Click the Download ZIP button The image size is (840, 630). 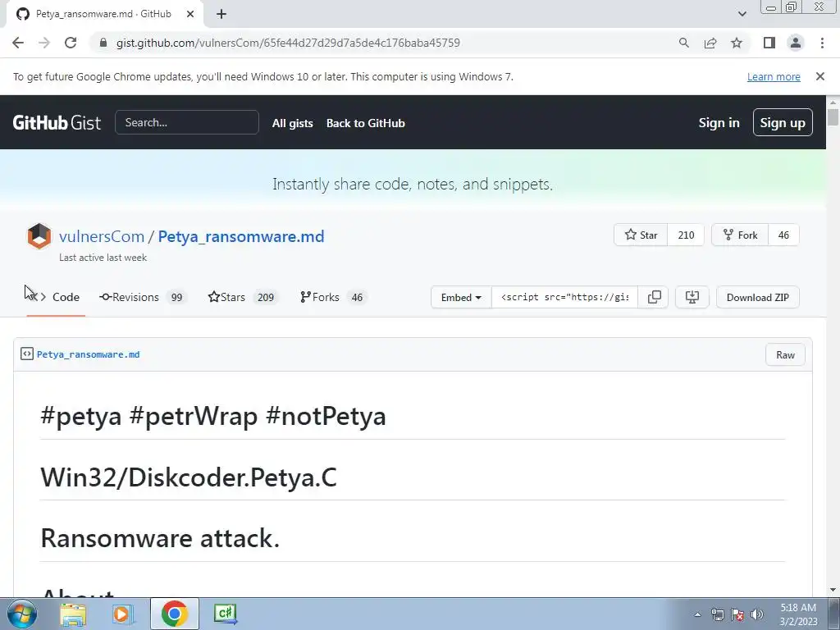coord(757,297)
